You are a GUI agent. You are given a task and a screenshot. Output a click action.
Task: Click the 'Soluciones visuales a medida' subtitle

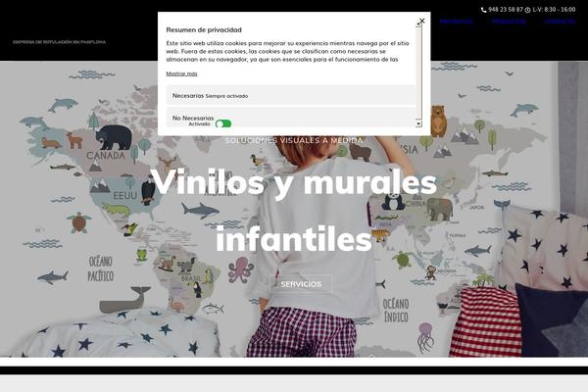294,140
